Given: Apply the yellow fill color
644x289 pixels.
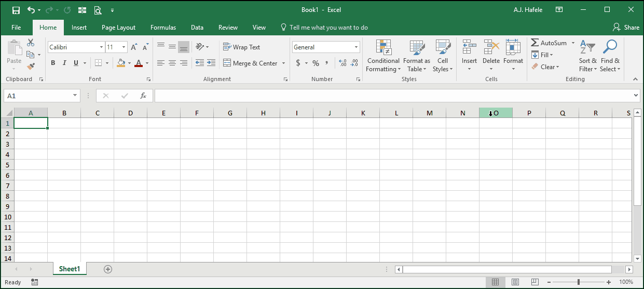Looking at the screenshot, I should tap(121, 63).
